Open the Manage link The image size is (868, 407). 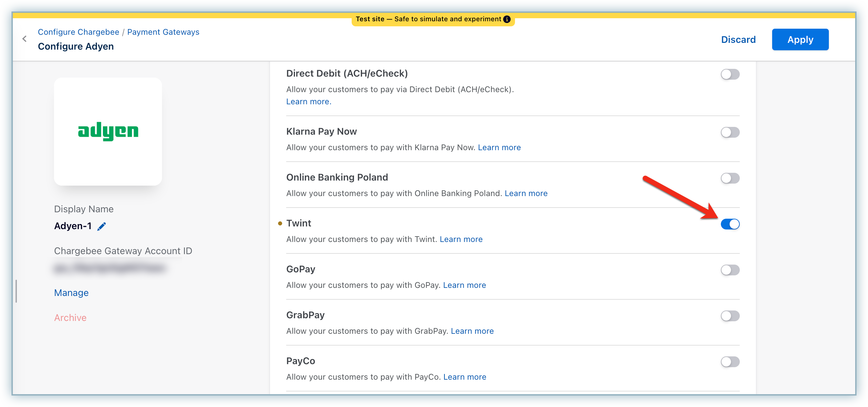[72, 293]
